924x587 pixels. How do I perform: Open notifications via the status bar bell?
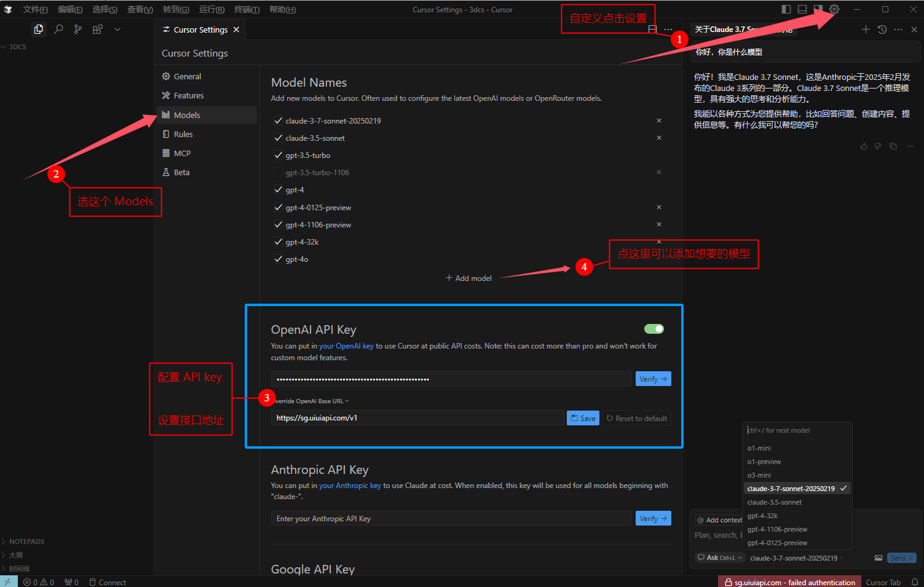pyautogui.click(x=915, y=582)
